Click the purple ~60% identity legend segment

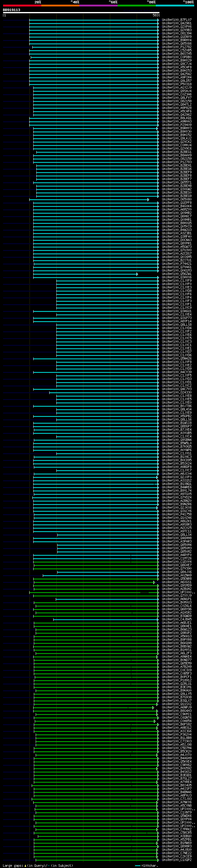click(x=99, y=6)
